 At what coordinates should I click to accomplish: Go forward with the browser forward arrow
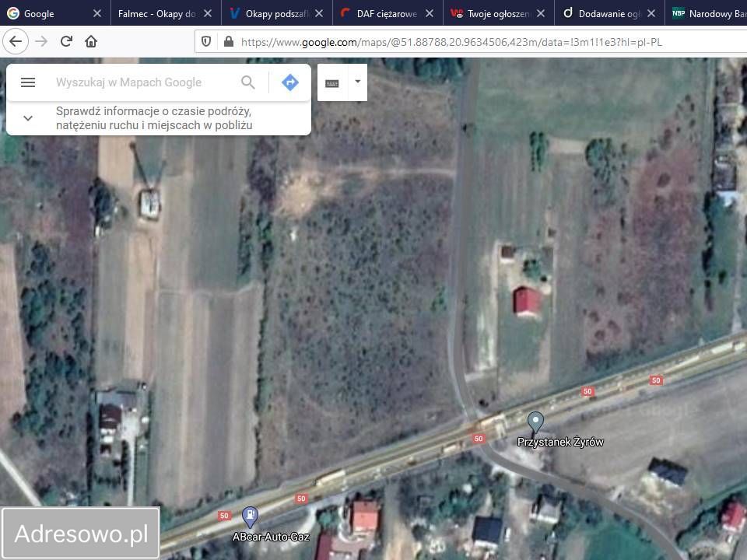point(41,41)
